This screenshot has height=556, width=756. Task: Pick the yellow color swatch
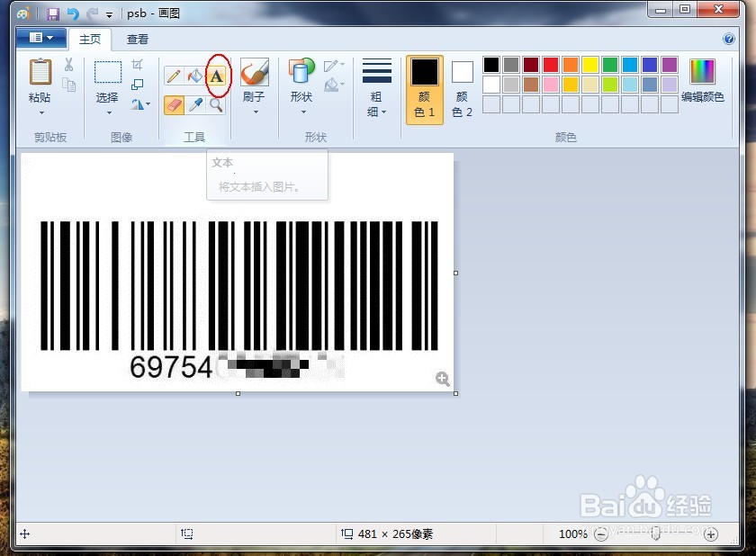click(590, 65)
